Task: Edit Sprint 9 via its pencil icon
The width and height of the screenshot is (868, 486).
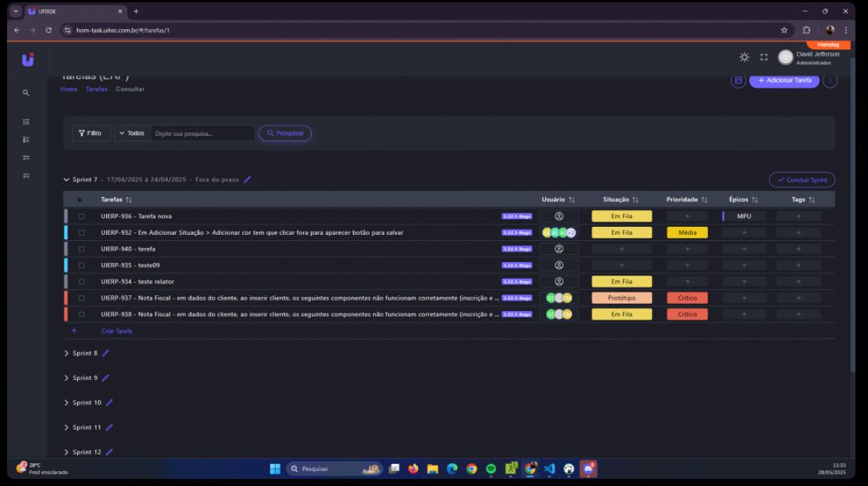Action: coord(105,378)
